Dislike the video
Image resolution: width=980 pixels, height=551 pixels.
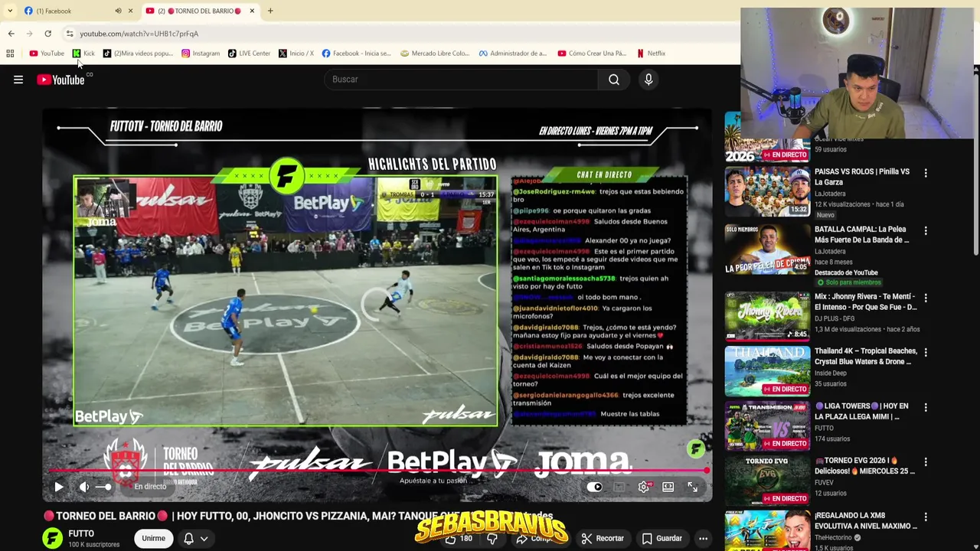(492, 539)
